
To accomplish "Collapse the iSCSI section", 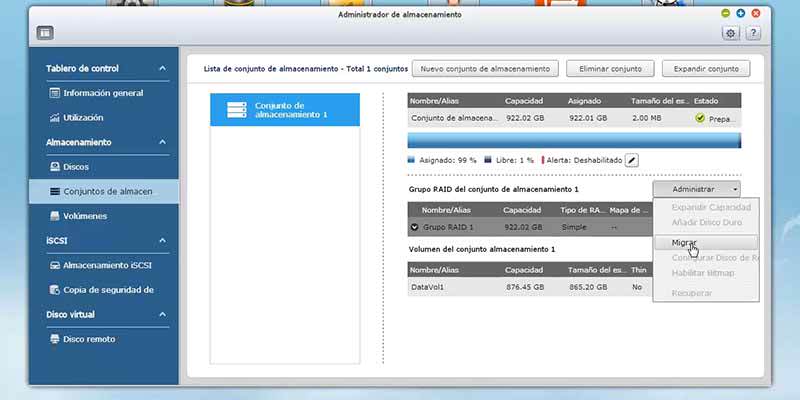I will 162,240.
